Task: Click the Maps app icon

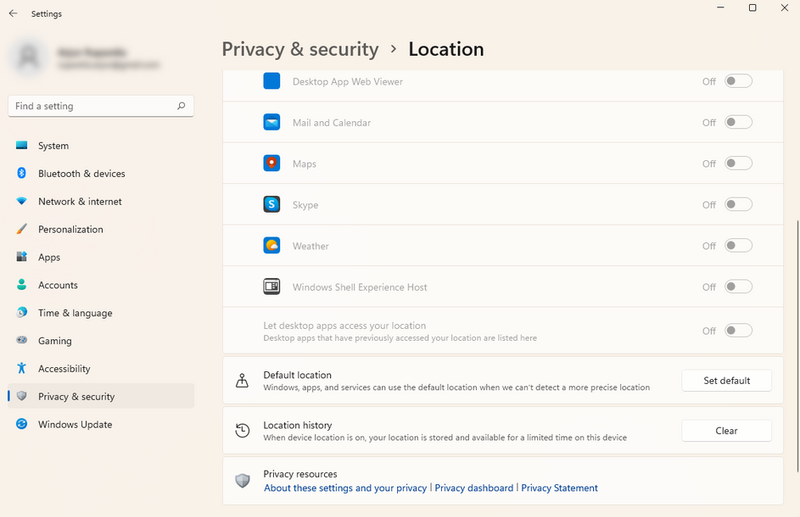Action: coord(272,164)
